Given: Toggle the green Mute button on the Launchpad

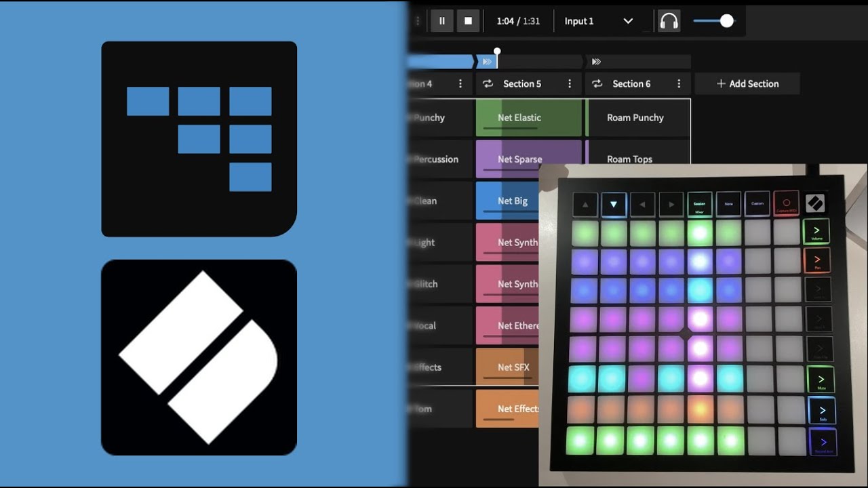Looking at the screenshot, I should coord(821,380).
